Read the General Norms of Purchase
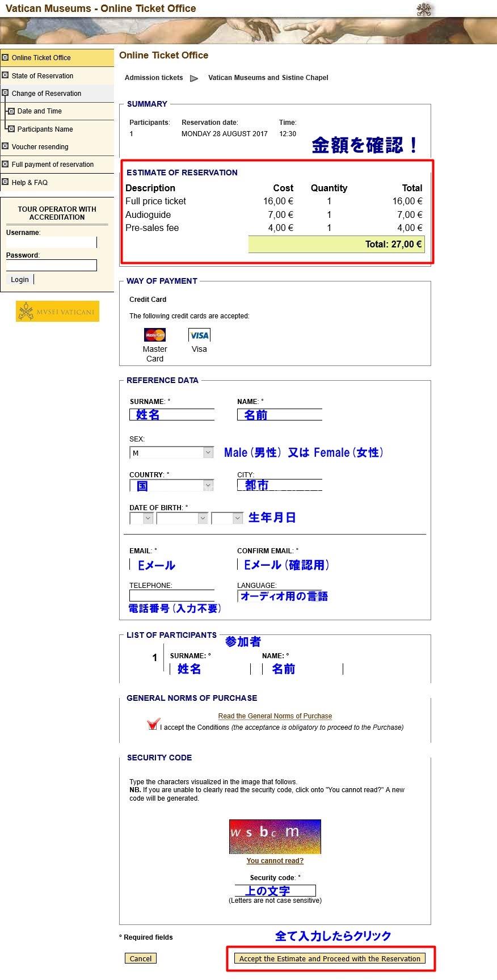Screen dimensions: 497x980 [275, 716]
